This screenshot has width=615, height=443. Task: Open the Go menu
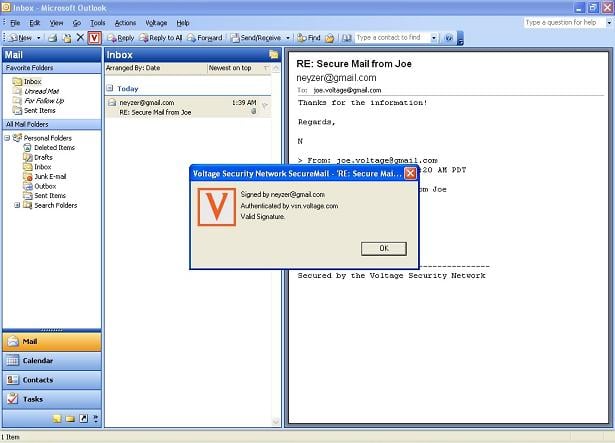pyautogui.click(x=76, y=23)
